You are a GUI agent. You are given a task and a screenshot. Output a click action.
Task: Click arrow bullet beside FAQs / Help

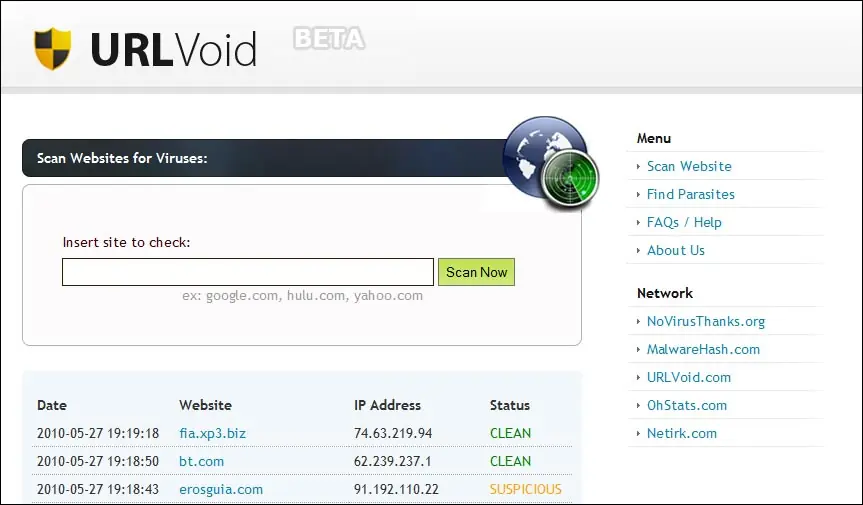(638, 222)
